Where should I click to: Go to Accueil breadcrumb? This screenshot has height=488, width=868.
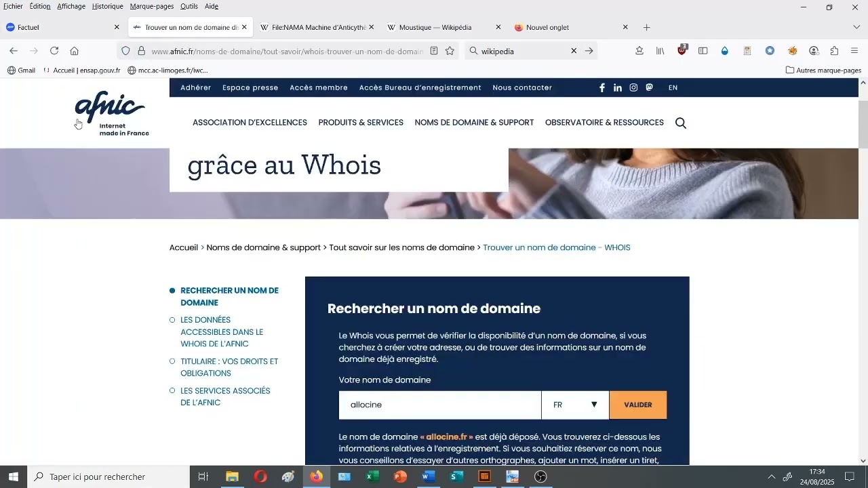(184, 247)
